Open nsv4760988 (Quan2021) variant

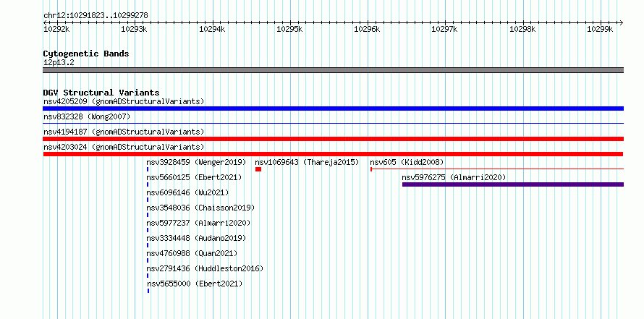click(192, 253)
